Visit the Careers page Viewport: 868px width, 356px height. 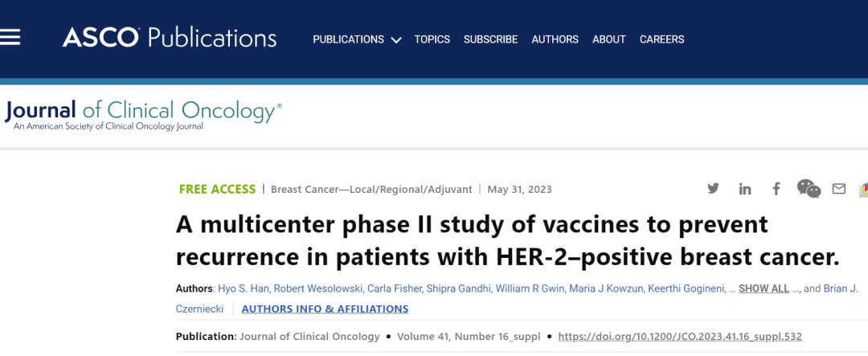(661, 39)
